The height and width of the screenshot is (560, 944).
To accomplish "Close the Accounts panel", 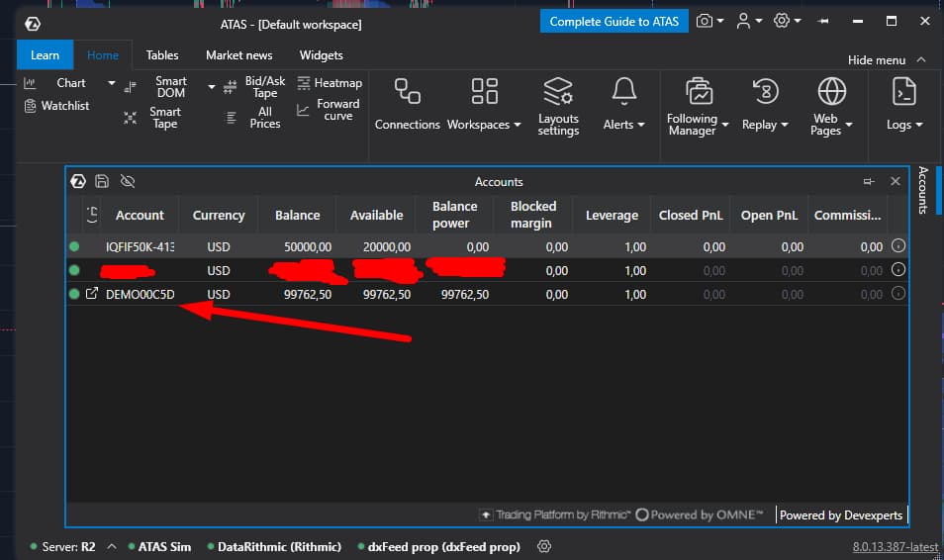I will [x=896, y=181].
